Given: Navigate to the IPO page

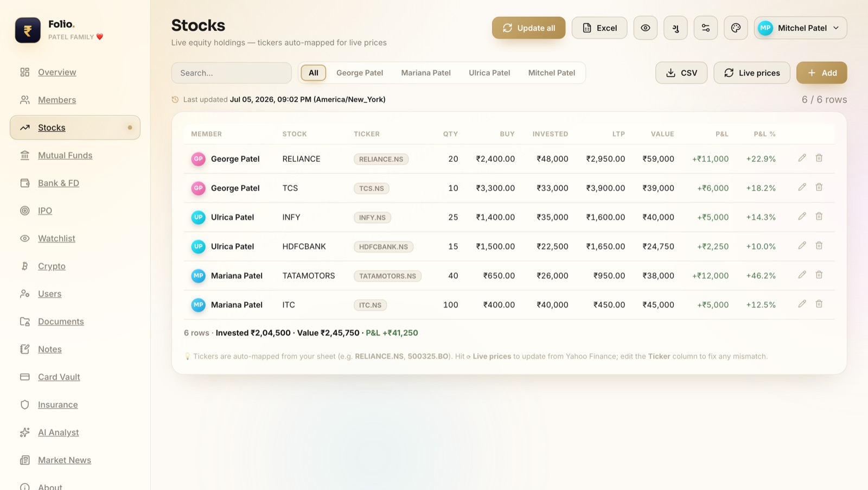Looking at the screenshot, I should pos(75,211).
